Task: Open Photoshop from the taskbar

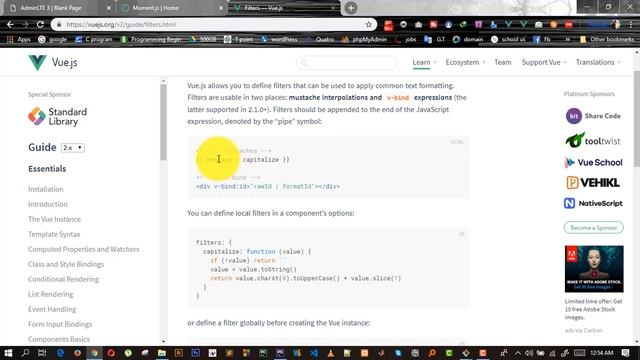Action: [x=196, y=353]
